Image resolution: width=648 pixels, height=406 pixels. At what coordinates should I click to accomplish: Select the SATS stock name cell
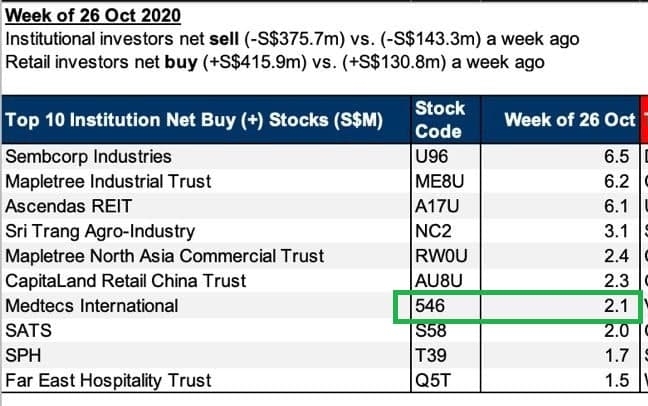(x=30, y=331)
